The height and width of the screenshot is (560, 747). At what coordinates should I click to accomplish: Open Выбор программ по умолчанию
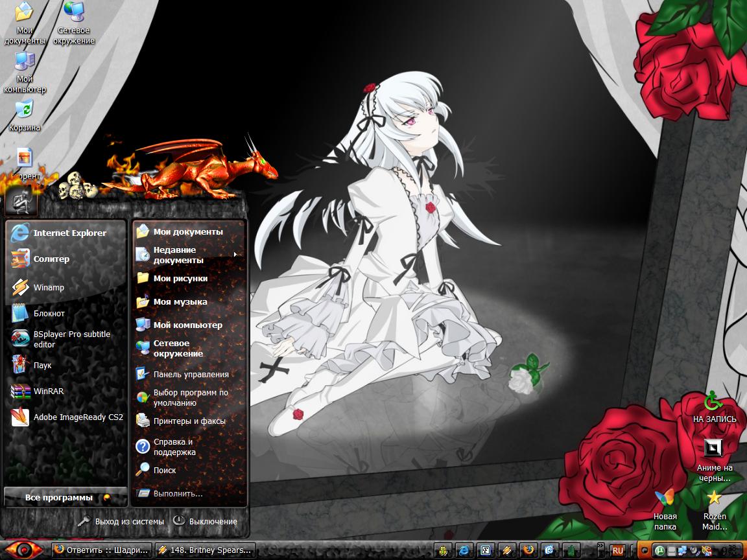pyautogui.click(x=189, y=397)
